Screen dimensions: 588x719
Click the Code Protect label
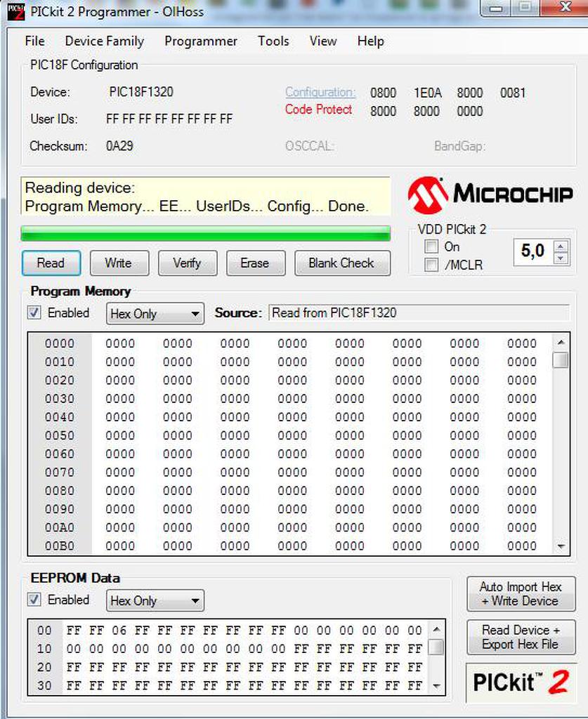point(318,110)
